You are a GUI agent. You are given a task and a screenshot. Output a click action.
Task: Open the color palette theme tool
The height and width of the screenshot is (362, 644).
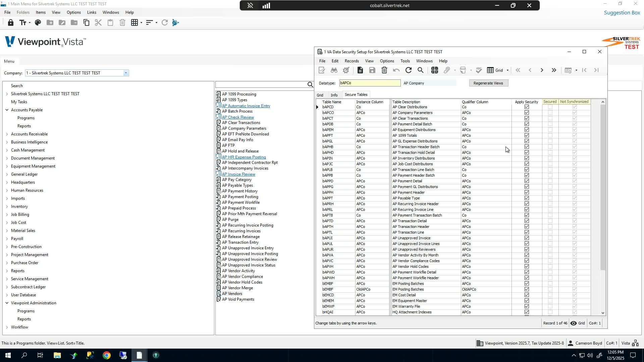click(x=38, y=23)
